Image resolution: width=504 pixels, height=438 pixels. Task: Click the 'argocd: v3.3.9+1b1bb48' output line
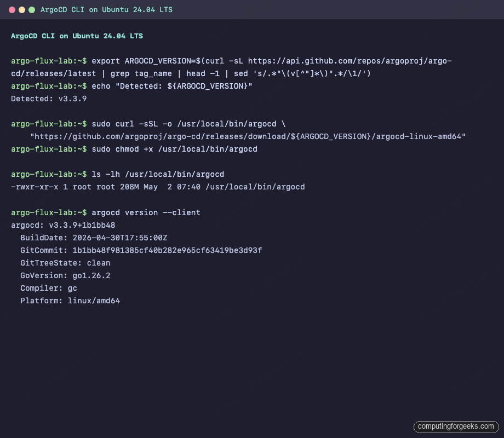pos(63,225)
